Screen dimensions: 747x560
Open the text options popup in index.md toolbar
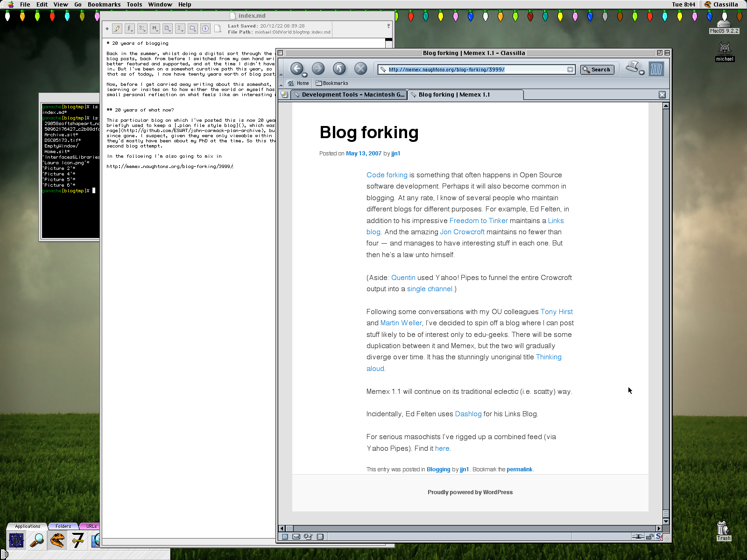click(180, 28)
